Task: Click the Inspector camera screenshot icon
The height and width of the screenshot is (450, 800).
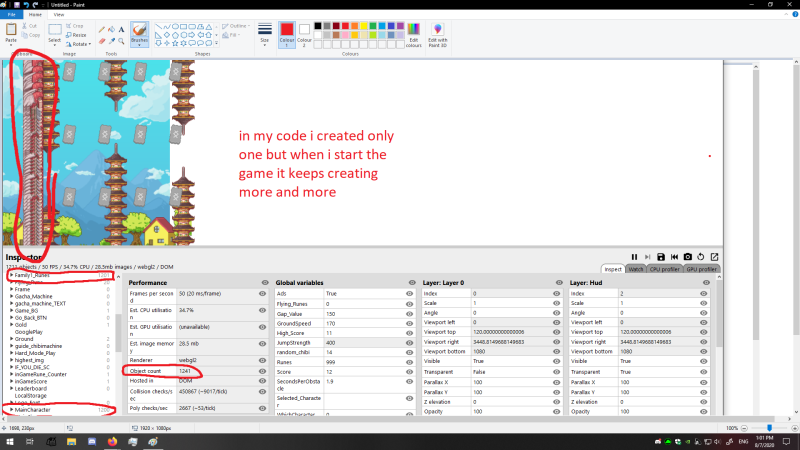Action: coord(688,257)
